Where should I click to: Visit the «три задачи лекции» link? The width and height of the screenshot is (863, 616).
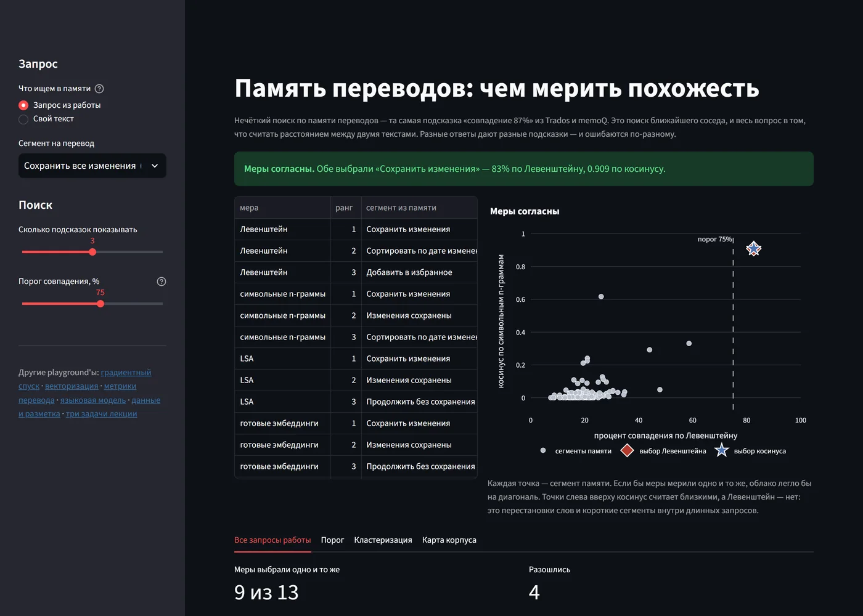tap(102, 414)
